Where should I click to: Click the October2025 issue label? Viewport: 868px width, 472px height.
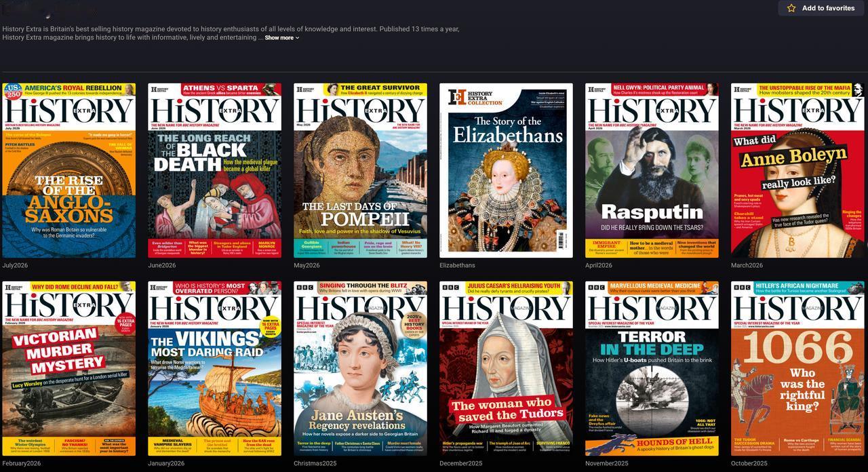click(749, 463)
